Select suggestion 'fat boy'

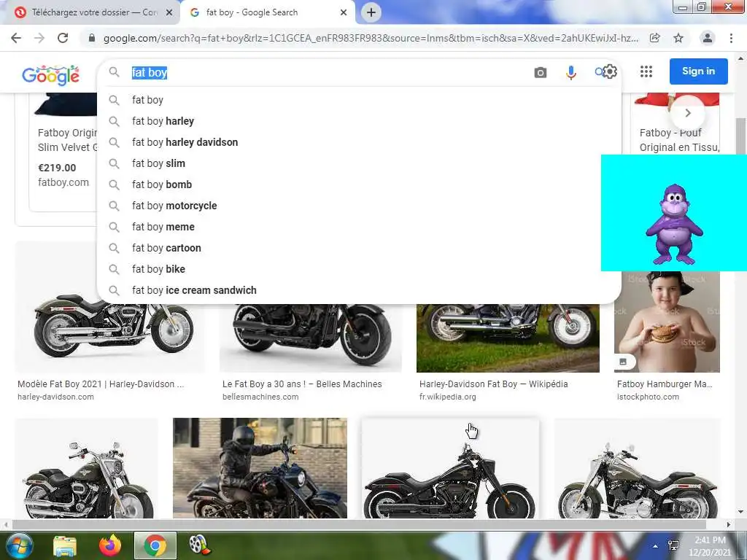pos(359,100)
